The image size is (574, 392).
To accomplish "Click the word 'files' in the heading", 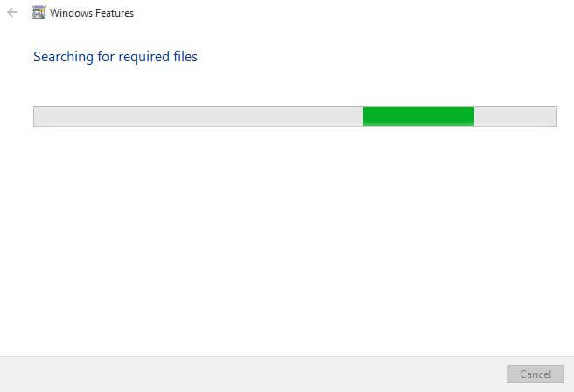I will click(185, 56).
